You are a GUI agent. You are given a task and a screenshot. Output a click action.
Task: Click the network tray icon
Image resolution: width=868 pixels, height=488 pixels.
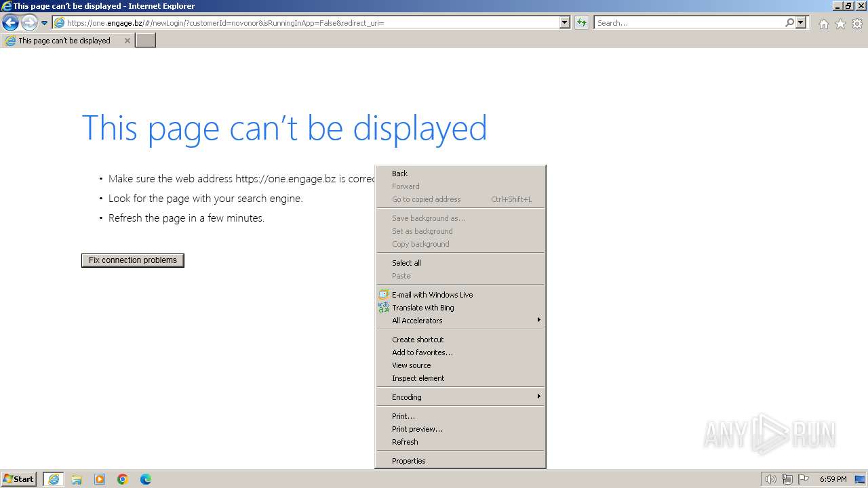[787, 479]
